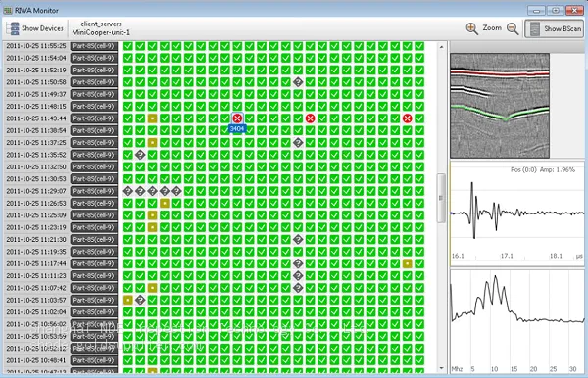Viewport: 588px width, 378px height.
Task: Click the Part-8S(cell-9) label in 11:49:37 row
Action: pyautogui.click(x=93, y=94)
